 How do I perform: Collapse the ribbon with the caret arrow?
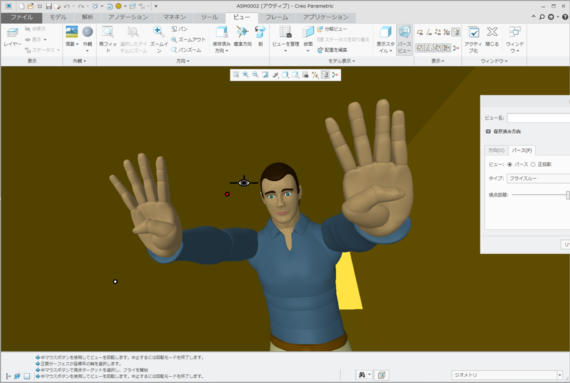click(533, 17)
